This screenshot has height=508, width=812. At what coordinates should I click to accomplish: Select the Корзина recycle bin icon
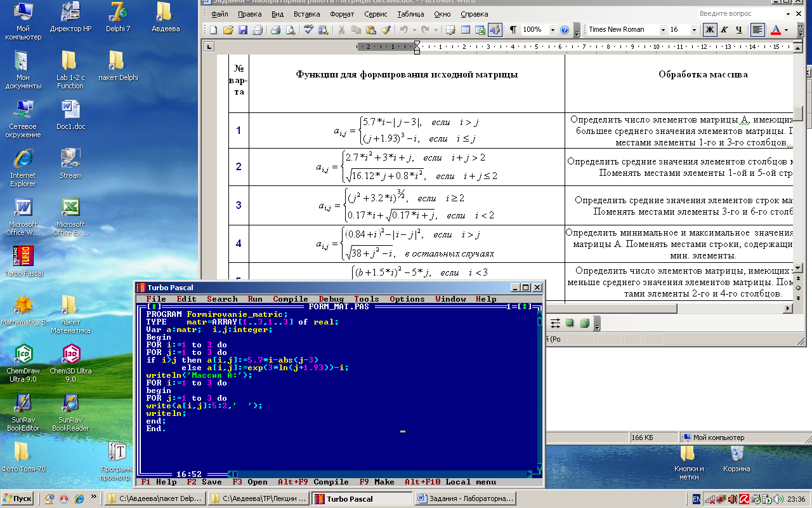click(737, 458)
